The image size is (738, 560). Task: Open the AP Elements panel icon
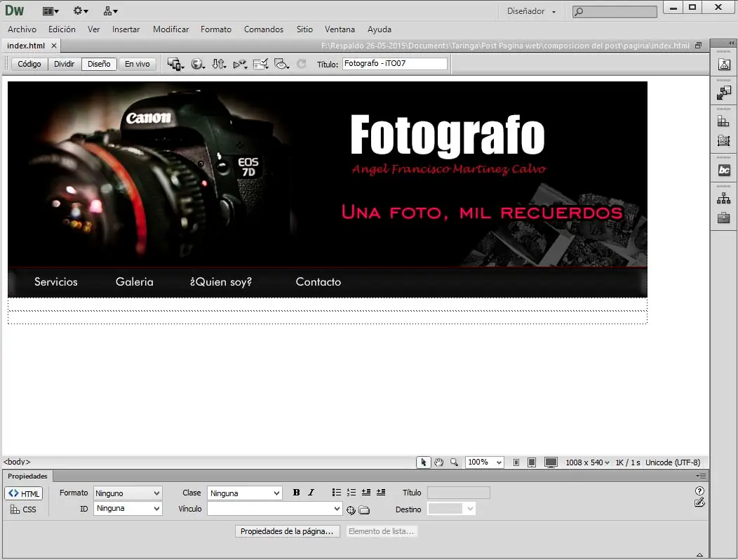(x=723, y=140)
